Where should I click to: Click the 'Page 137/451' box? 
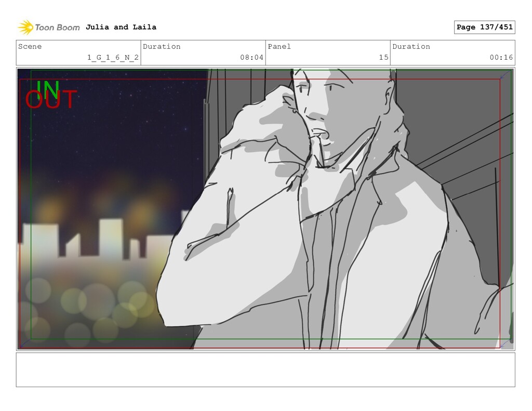click(484, 27)
